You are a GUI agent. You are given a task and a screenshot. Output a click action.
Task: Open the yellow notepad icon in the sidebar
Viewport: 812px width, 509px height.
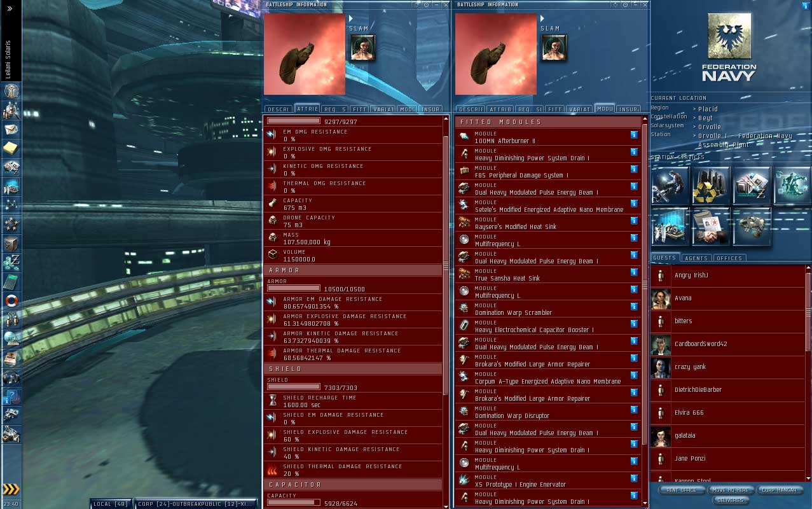pos(11,148)
